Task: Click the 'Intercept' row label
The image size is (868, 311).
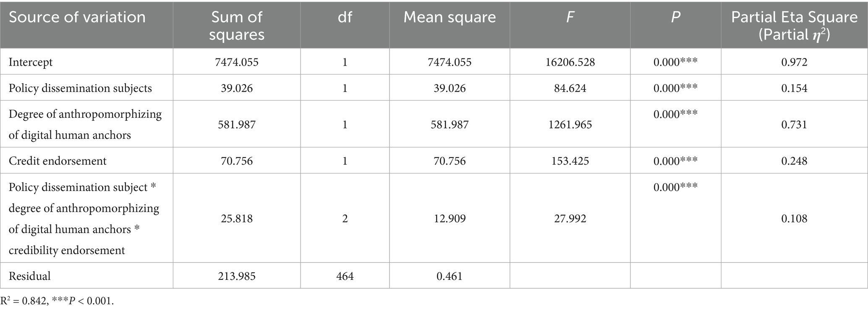Action: tap(31, 62)
